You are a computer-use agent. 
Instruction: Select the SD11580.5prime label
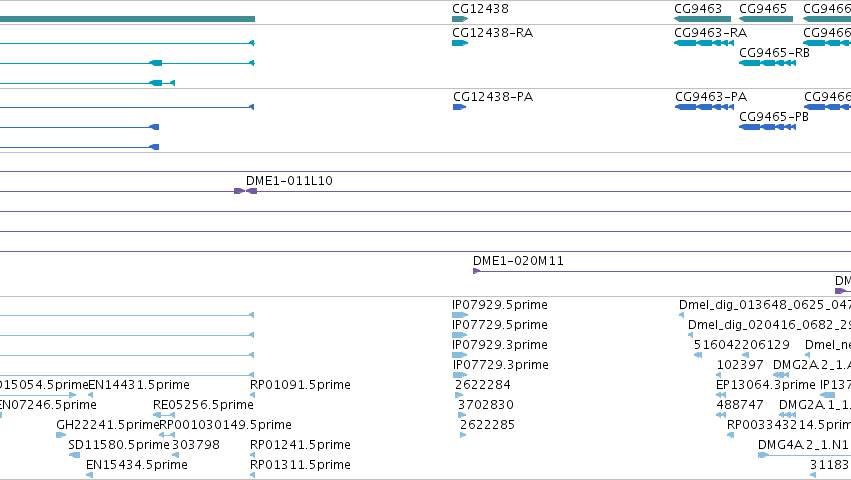coord(119,445)
